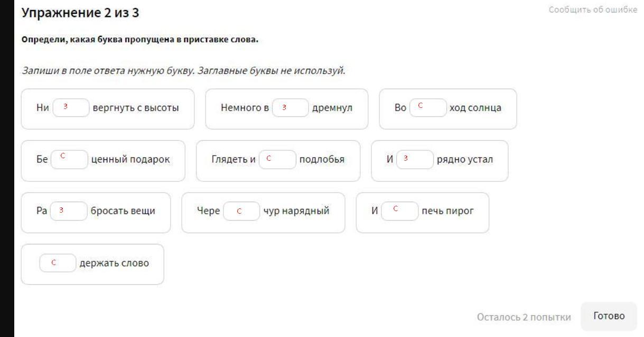This screenshot has height=337, width=644.
Task: Click the blank before "держать слово"
Action: click(x=58, y=263)
